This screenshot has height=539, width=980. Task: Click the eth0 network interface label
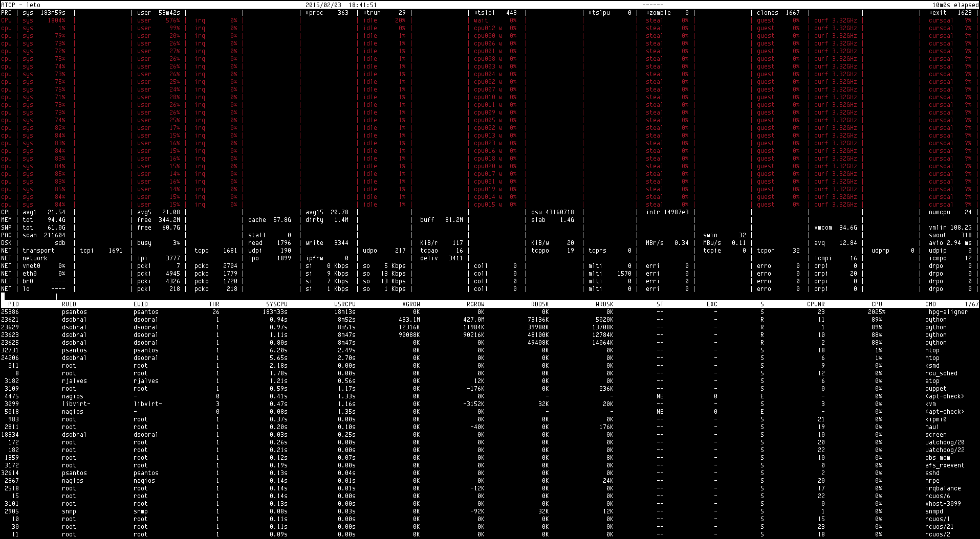pos(30,274)
